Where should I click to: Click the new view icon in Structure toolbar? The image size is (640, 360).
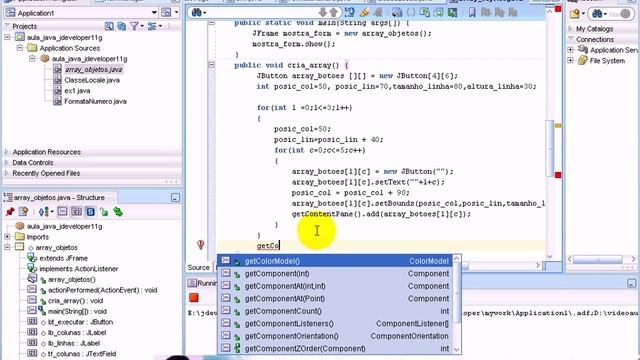(23, 212)
